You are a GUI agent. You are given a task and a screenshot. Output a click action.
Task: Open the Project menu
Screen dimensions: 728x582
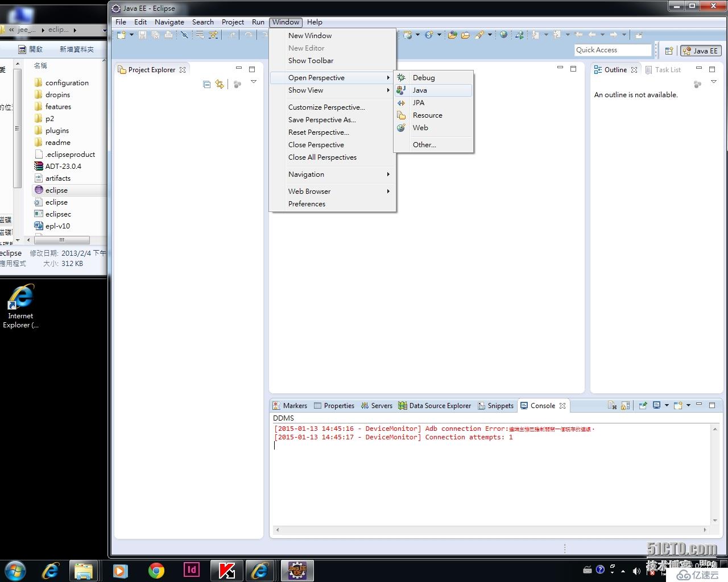click(233, 22)
